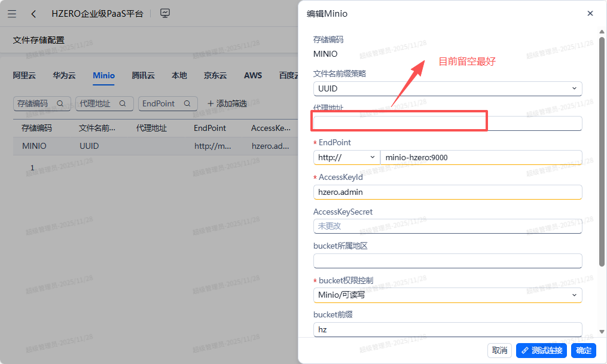Click search icon in 存储编码 filter
Viewport: 607px width, 364px height.
coord(60,103)
